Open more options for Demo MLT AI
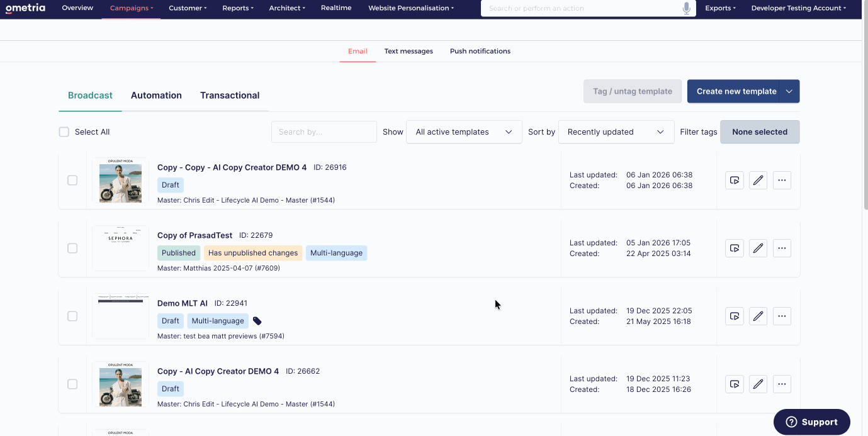Image resolution: width=868 pixels, height=436 pixels. 782,316
